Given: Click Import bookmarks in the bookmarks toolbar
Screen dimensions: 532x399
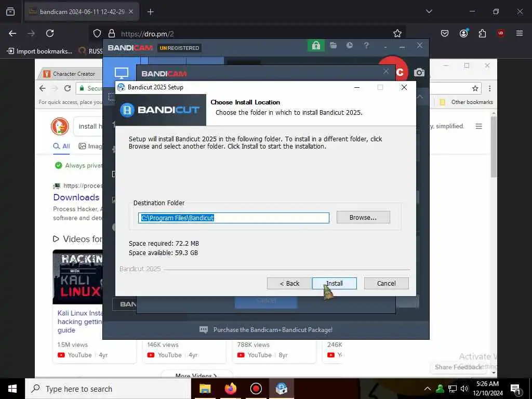Looking at the screenshot, I should pos(39,51).
